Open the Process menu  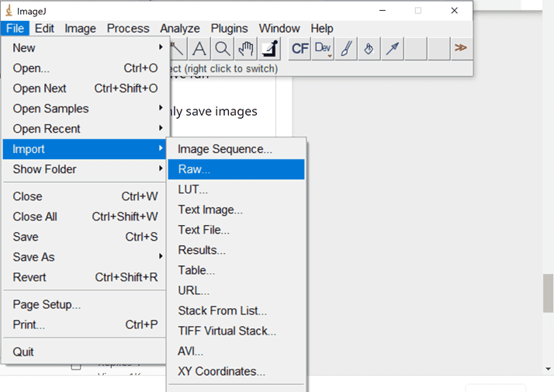(x=128, y=28)
